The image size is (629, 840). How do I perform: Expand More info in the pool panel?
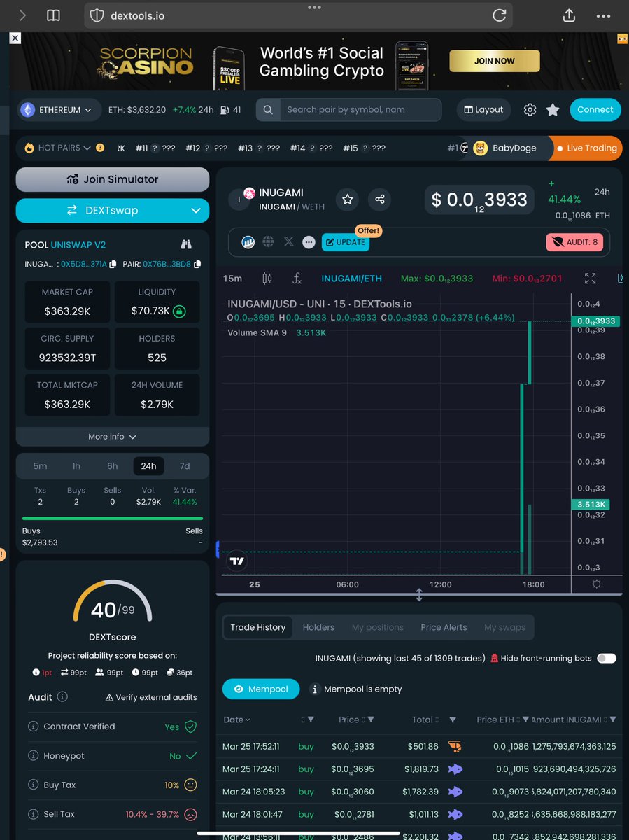click(x=113, y=437)
